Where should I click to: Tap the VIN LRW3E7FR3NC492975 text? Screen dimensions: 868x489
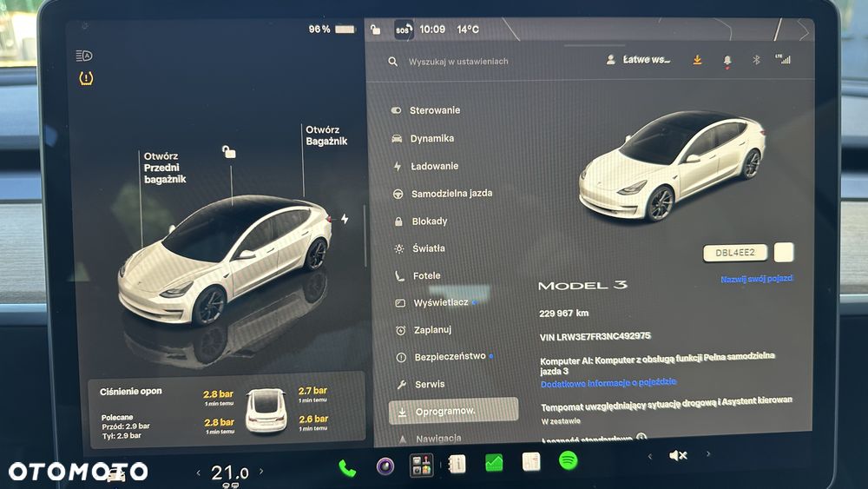(595, 336)
